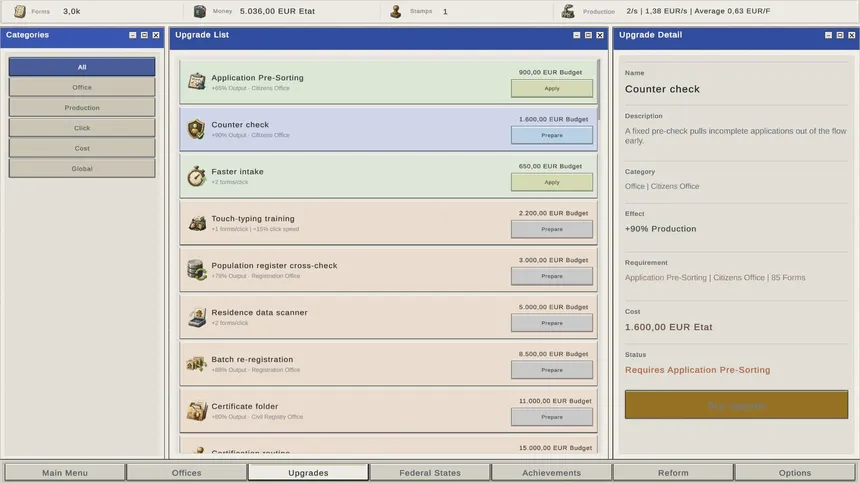Switch to the Offices tab
The image size is (860, 484).
click(186, 472)
